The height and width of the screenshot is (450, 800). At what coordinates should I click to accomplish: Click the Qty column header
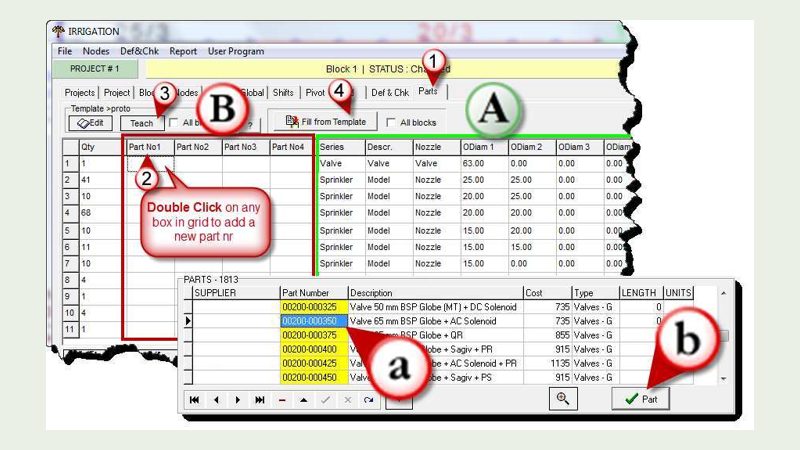click(102, 147)
